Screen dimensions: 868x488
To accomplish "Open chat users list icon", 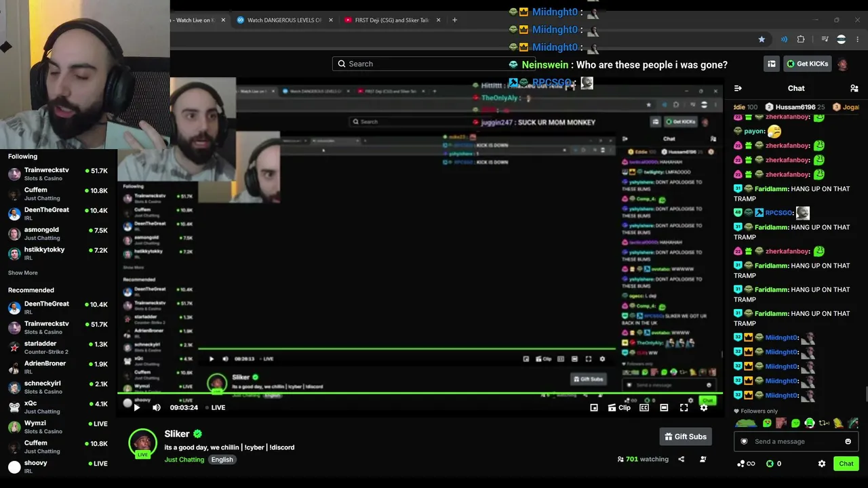I will point(854,88).
